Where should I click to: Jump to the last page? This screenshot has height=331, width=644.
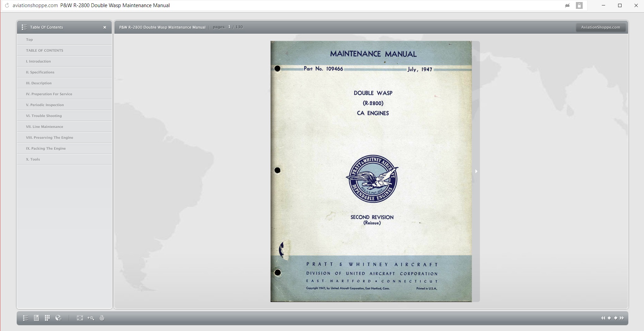click(622, 318)
